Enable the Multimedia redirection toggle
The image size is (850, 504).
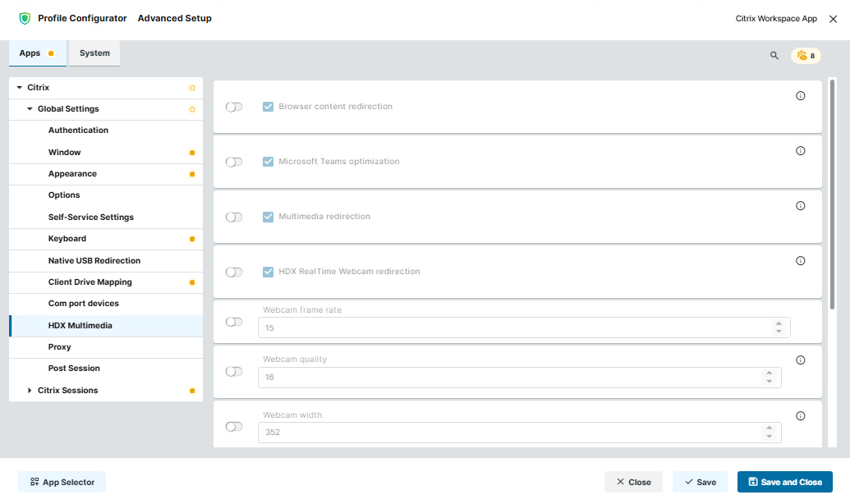click(x=233, y=218)
